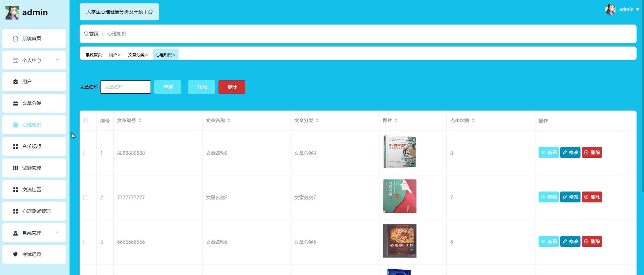Toggle the select-all checkbox in table header
Viewport: 644px width, 275px height.
(x=86, y=121)
